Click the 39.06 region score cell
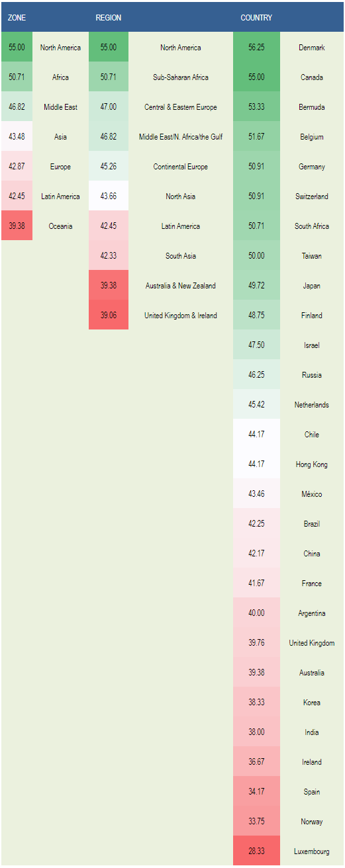The image size is (345, 868). pyautogui.click(x=109, y=316)
